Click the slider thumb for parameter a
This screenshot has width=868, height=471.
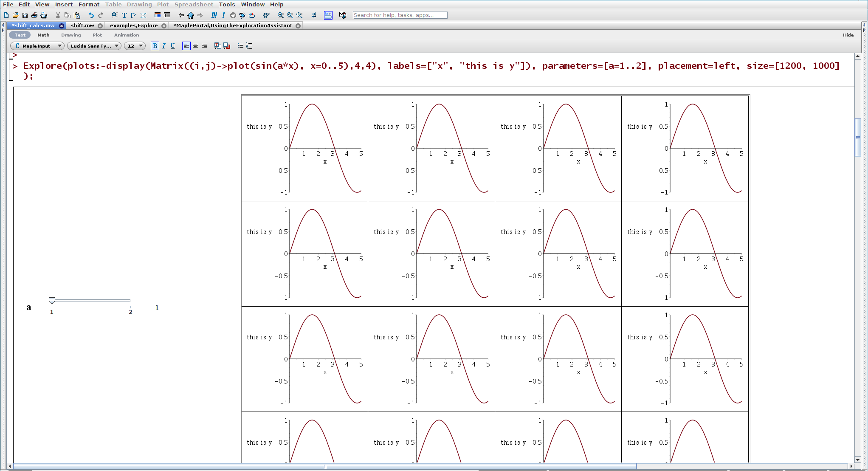[x=52, y=300]
